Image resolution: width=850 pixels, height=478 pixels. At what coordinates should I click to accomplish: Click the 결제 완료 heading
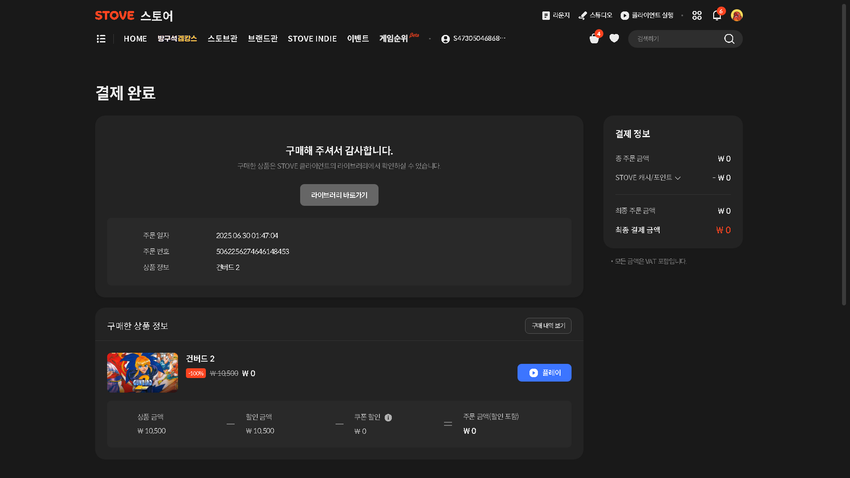[x=125, y=93]
